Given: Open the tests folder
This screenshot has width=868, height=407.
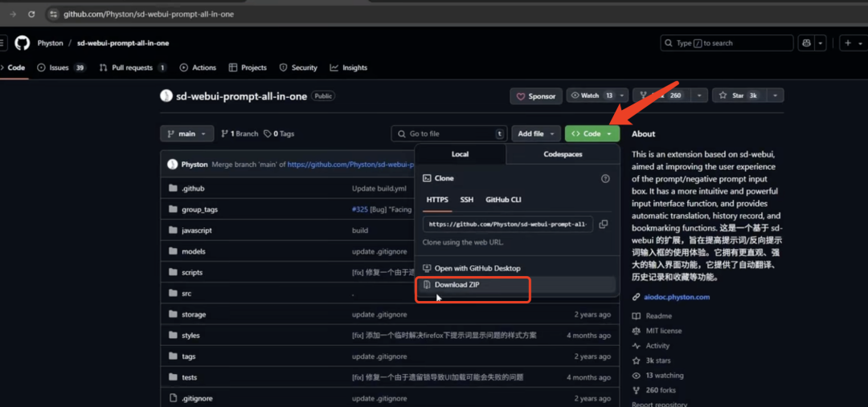Looking at the screenshot, I should [190, 377].
